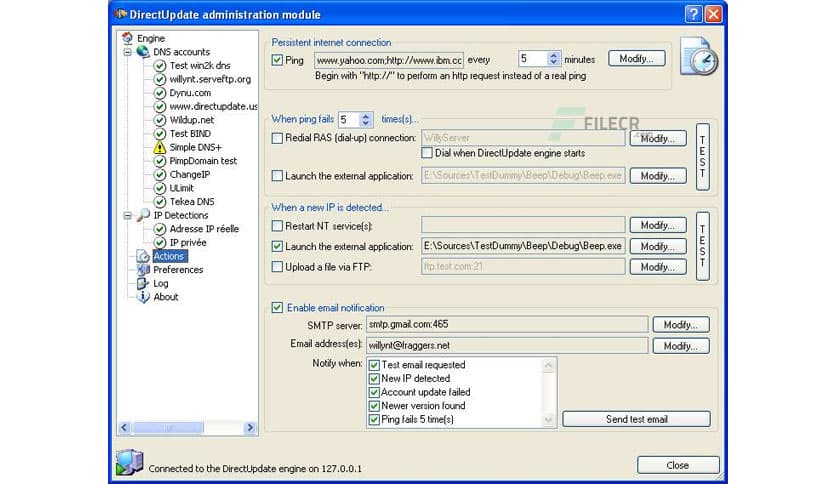The height and width of the screenshot is (484, 836).
Task: Click green check icon beside ChangeIP
Action: coord(159,174)
